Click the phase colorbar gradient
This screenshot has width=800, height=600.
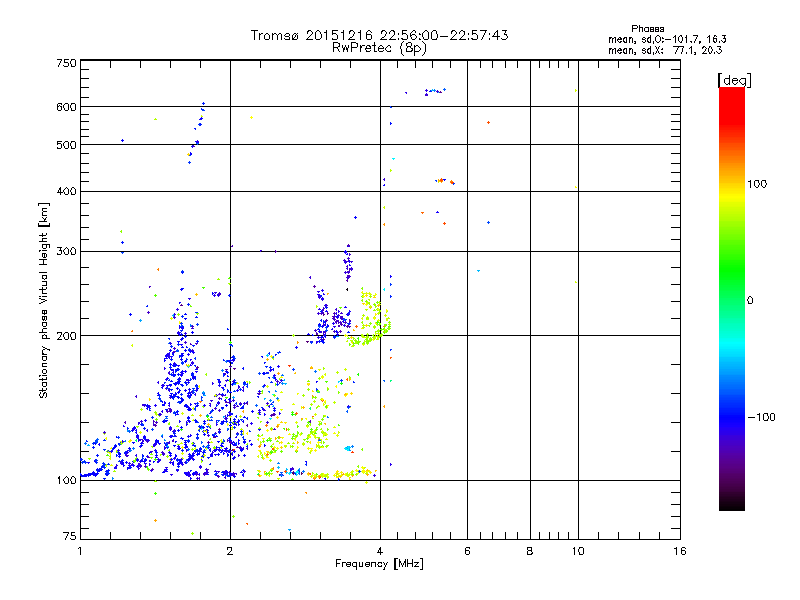[732, 299]
